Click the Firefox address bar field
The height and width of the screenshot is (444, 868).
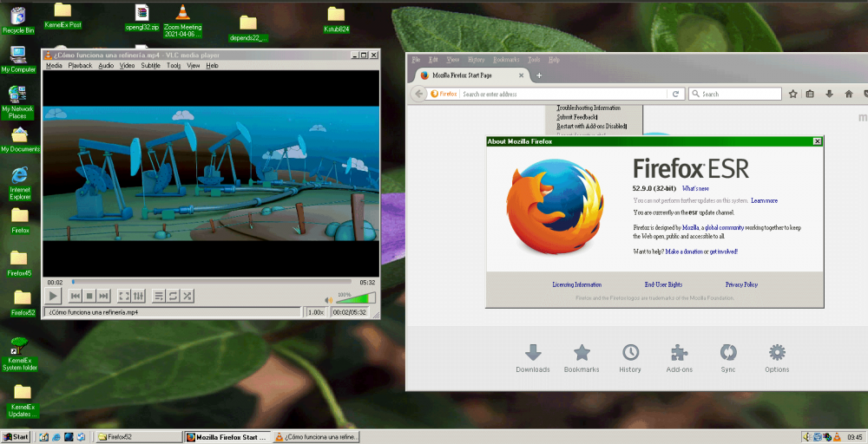click(564, 94)
